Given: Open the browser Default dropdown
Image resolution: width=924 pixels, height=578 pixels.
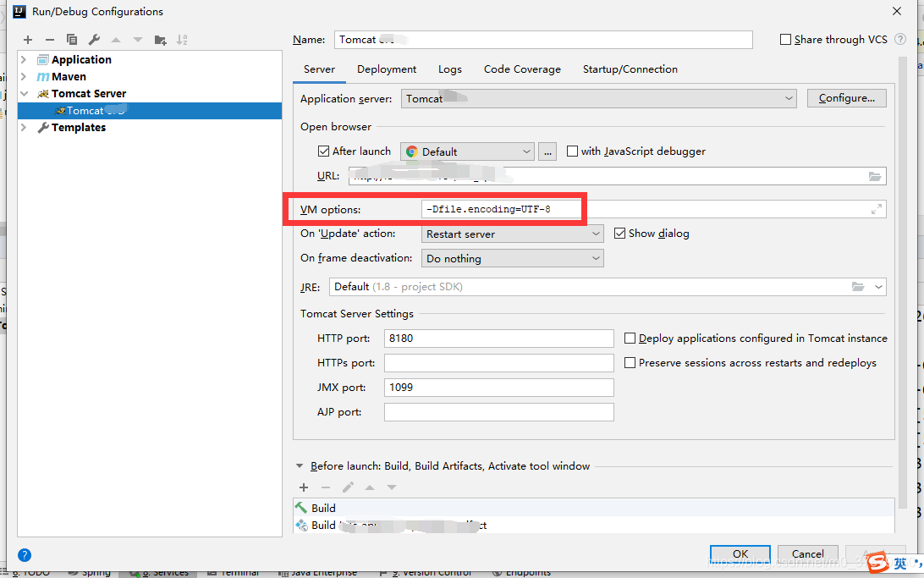Looking at the screenshot, I should pyautogui.click(x=467, y=152).
